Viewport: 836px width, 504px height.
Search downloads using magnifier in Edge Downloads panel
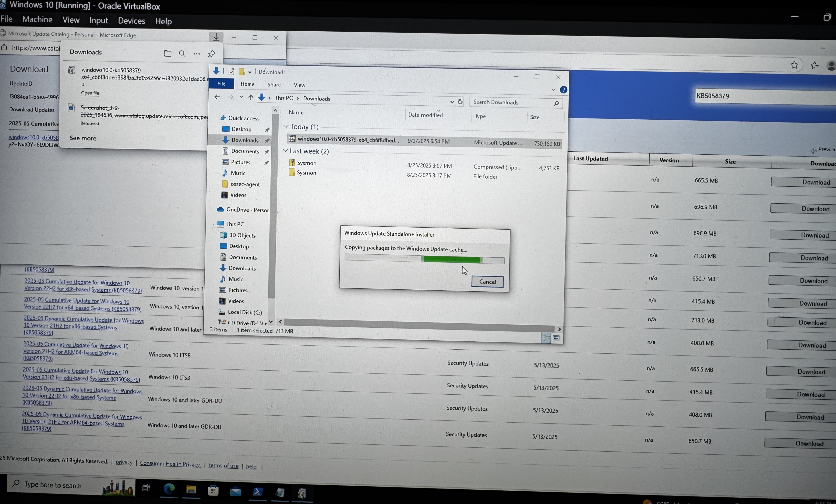[182, 54]
